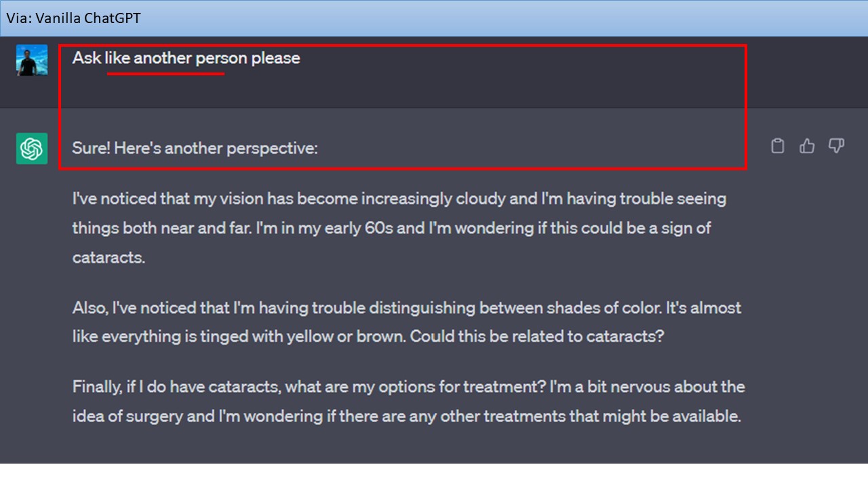Click paragraph about distinguishing shades of color

(407, 322)
